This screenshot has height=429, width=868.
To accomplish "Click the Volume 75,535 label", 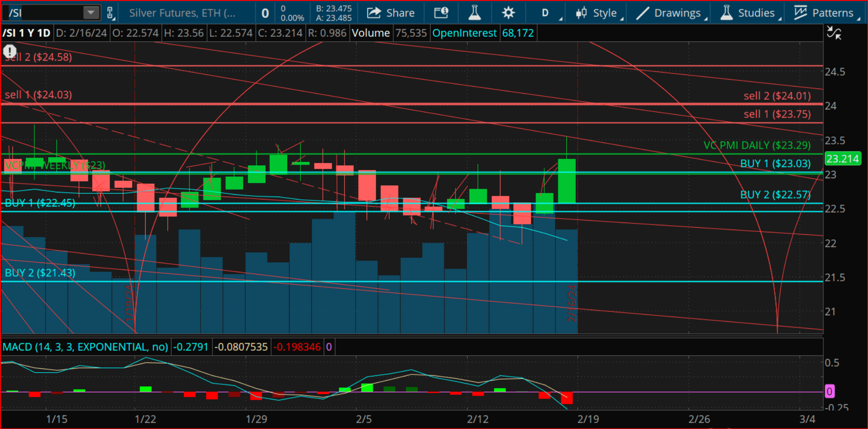I will click(x=389, y=33).
